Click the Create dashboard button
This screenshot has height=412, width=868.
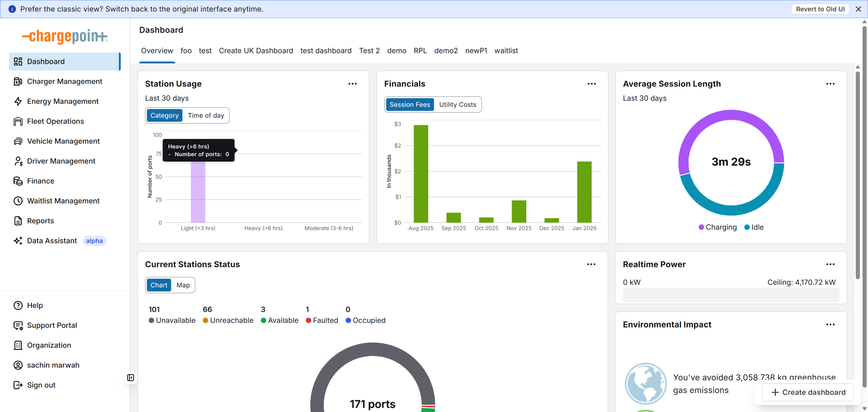[808, 392]
